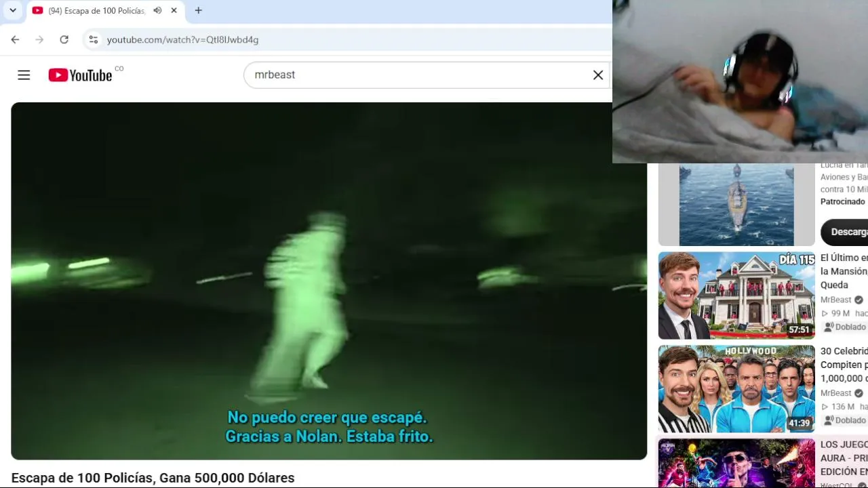Reload the YouTube page
This screenshot has height=488, width=868.
point(64,40)
